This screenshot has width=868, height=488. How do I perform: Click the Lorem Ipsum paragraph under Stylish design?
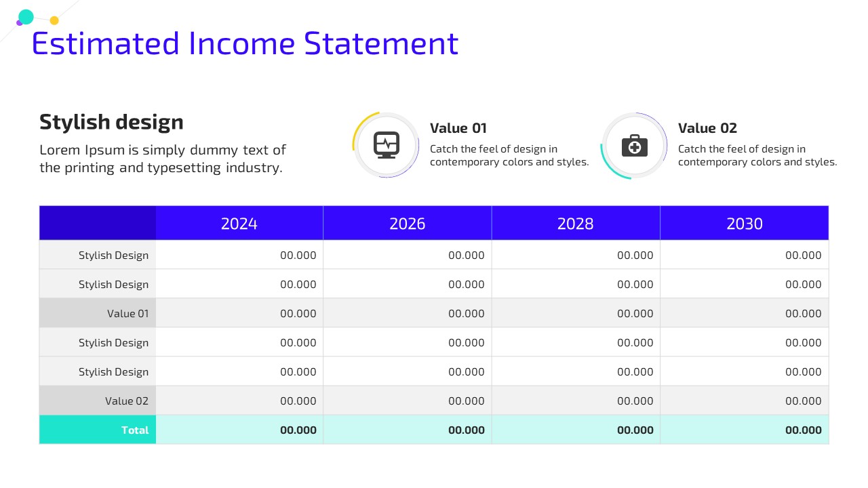coord(163,159)
